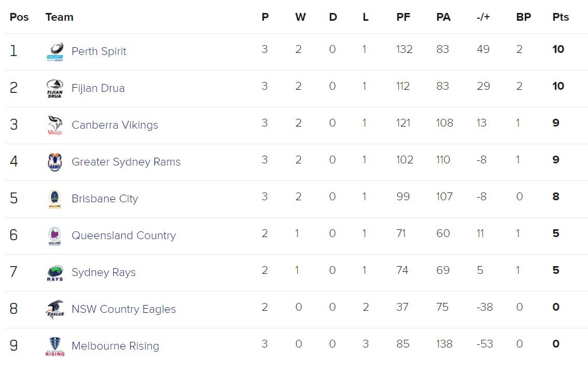Click the Pts column header
Image resolution: width=588 pixels, height=374 pixels.
point(561,17)
